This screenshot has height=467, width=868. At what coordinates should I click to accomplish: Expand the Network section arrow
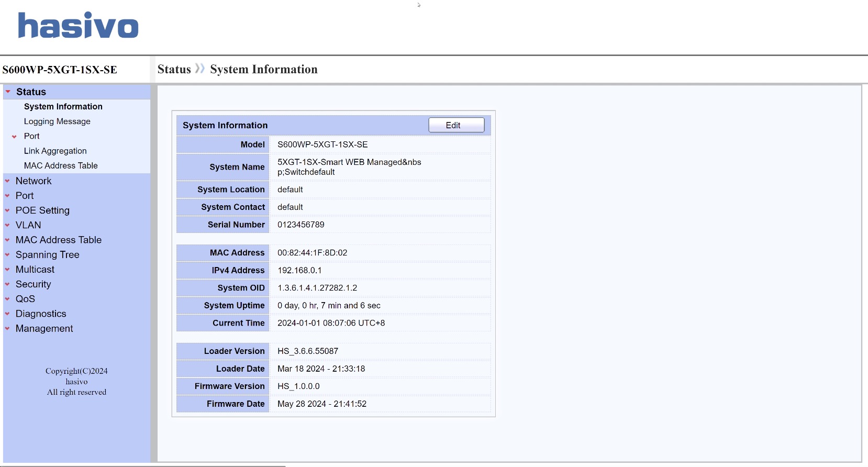pos(7,181)
